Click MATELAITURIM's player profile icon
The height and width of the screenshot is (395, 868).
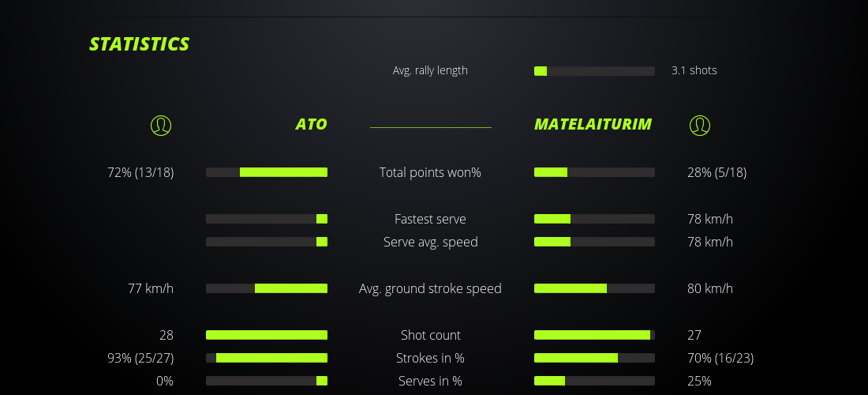coord(700,125)
